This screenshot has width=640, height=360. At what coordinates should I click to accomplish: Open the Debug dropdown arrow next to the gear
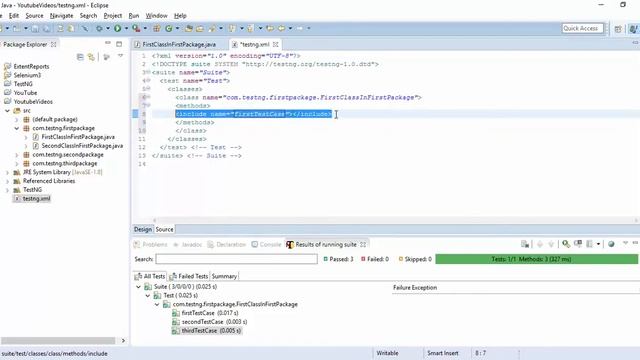[x=108, y=28]
